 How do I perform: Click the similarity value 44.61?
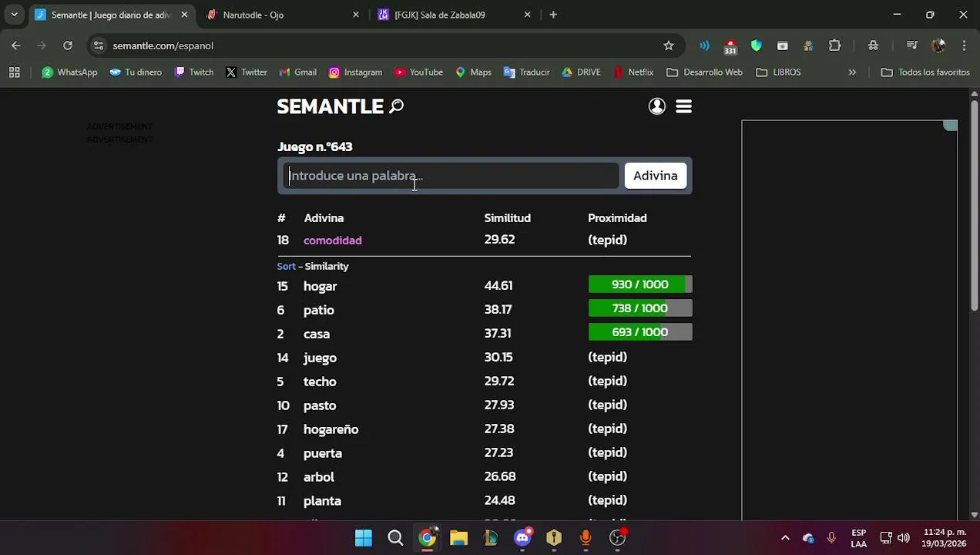[x=498, y=285]
